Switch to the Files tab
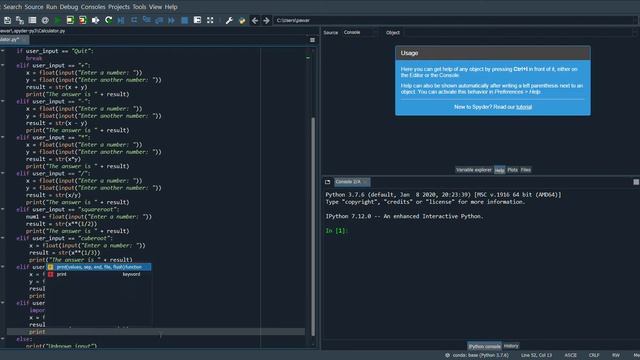640x360 pixels. [526, 170]
